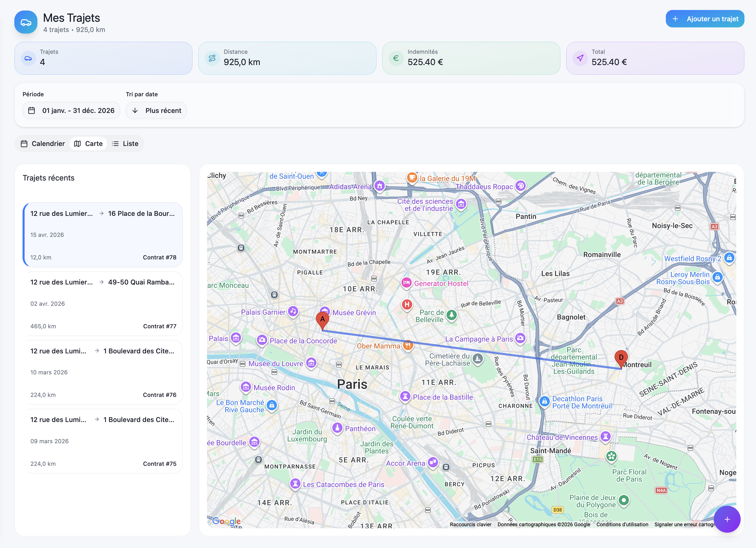Click the 10 mars 2026 trip date
This screenshot has height=548, width=756.
49,372
